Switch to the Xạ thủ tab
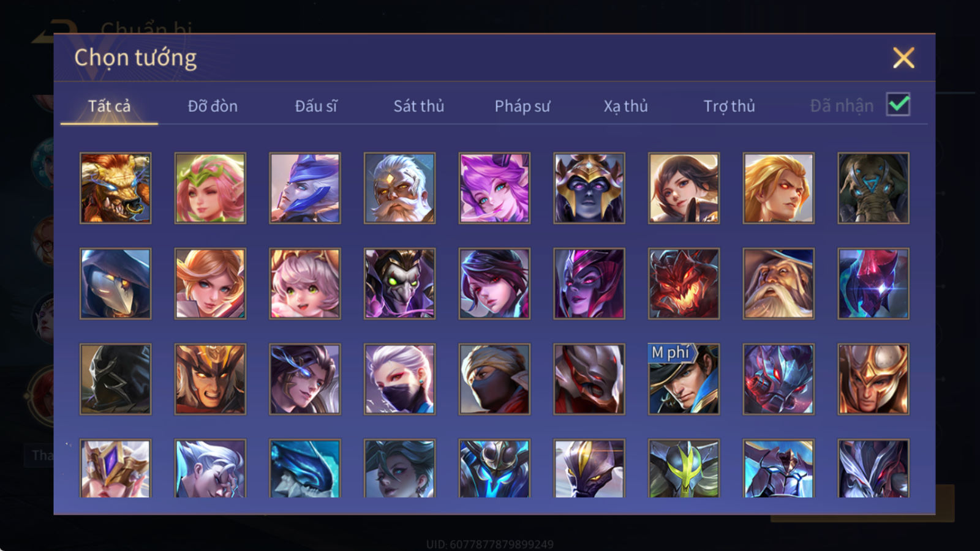980x551 pixels. [625, 106]
